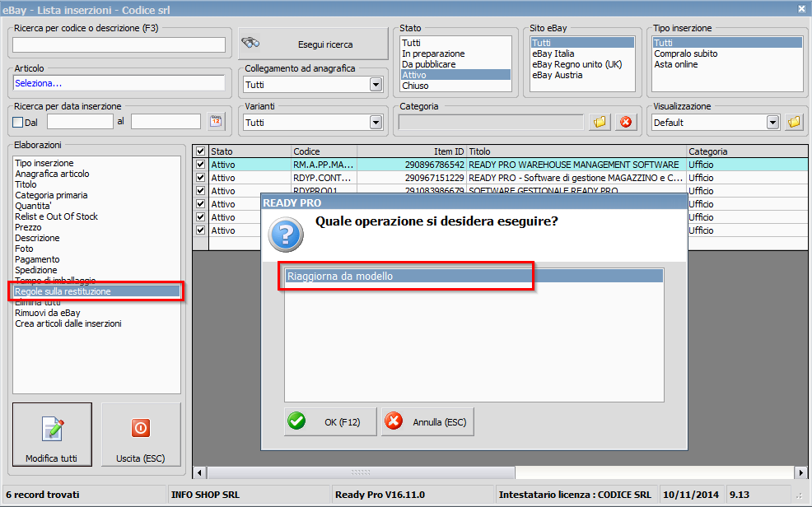Select 'Chiuso' in Stato list
Screen dimensions: 812x507
coord(455,86)
